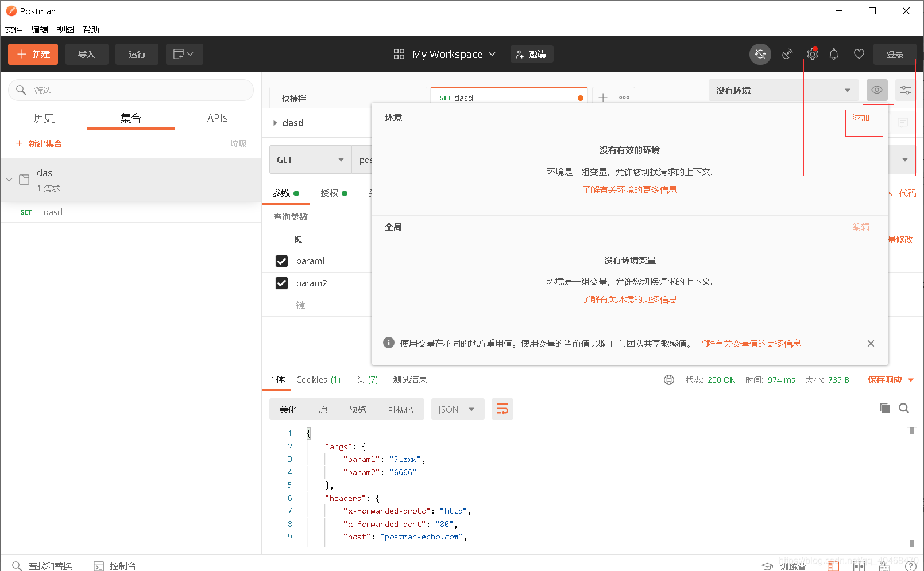Toggle the environment quick look eye icon
Image resolution: width=924 pixels, height=571 pixels.
pyautogui.click(x=877, y=90)
